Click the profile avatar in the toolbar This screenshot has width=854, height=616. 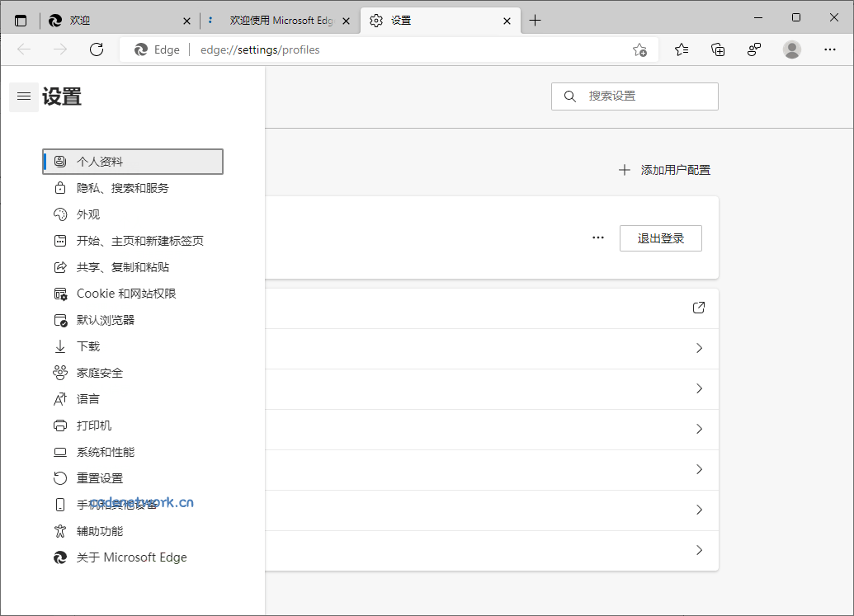pyautogui.click(x=791, y=49)
